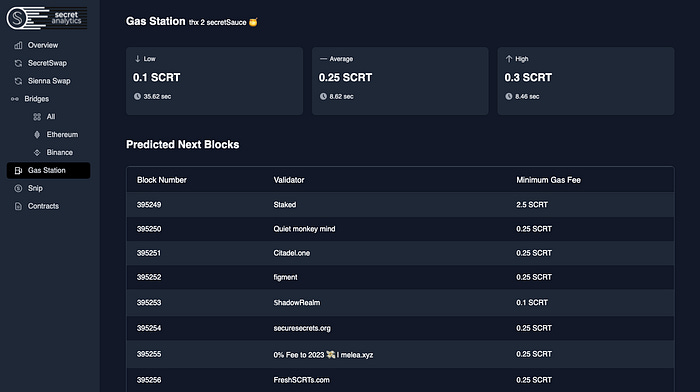This screenshot has height=392, width=700.
Task: Click the Validator column header
Action: coord(289,180)
